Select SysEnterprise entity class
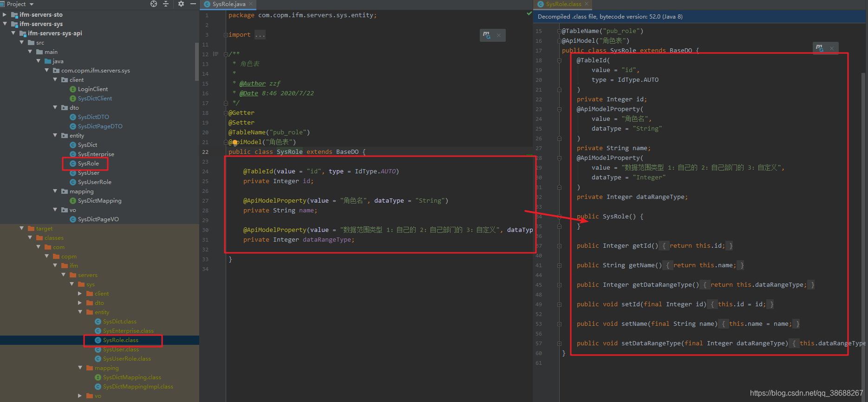 click(x=96, y=154)
